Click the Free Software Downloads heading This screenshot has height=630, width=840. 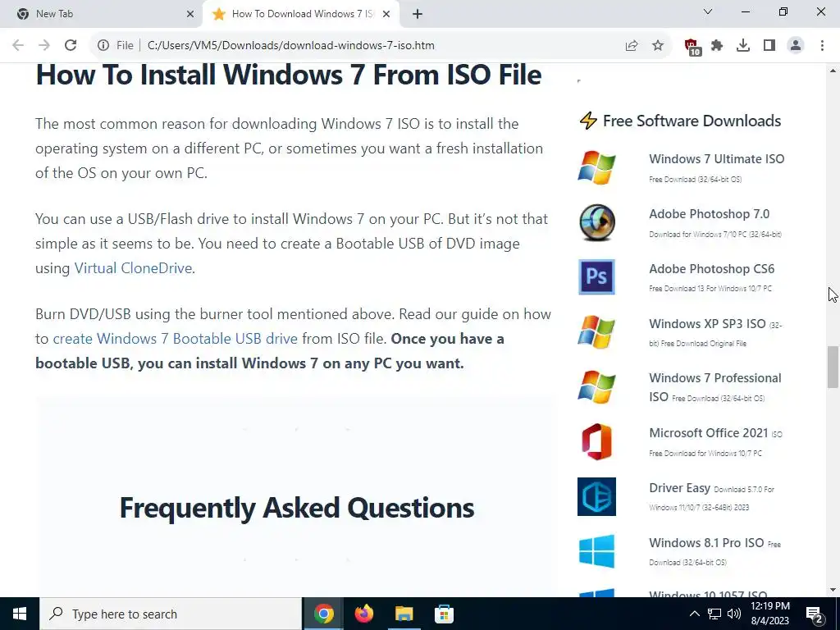pyautogui.click(x=692, y=121)
